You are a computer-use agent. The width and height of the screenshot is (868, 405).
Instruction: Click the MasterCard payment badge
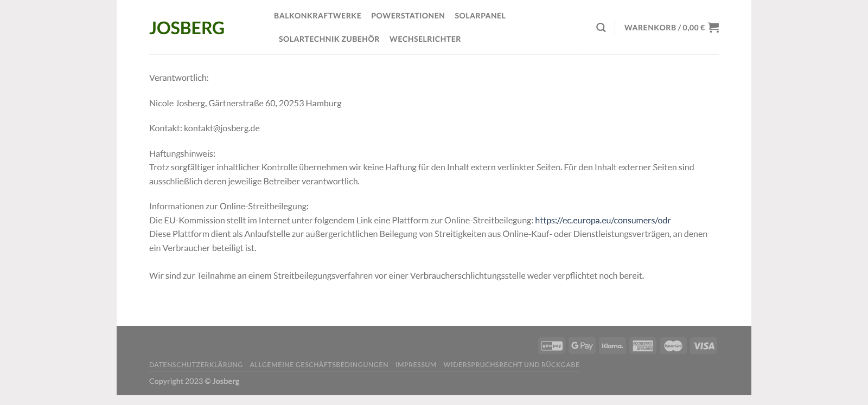(673, 346)
